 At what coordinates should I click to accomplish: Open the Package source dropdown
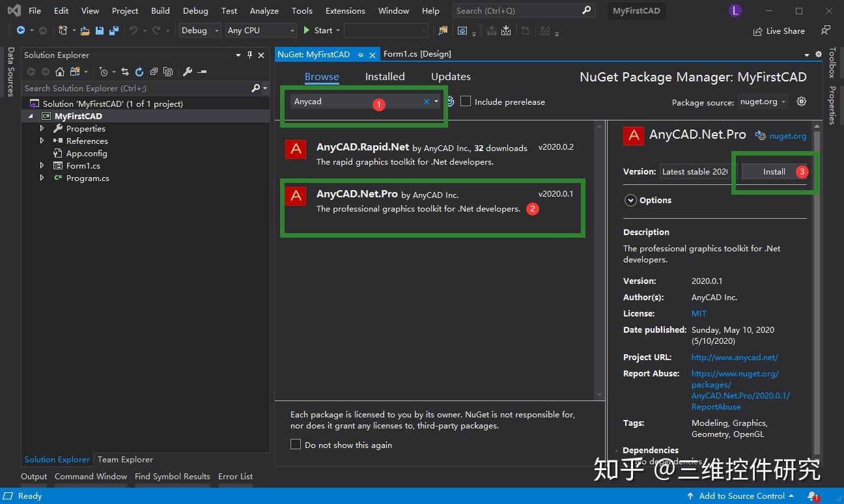tap(763, 102)
